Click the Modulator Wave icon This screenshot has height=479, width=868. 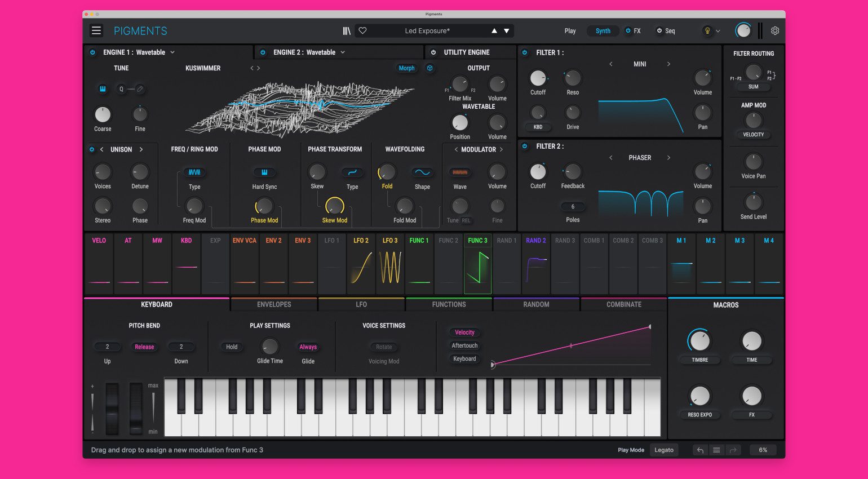click(x=460, y=172)
